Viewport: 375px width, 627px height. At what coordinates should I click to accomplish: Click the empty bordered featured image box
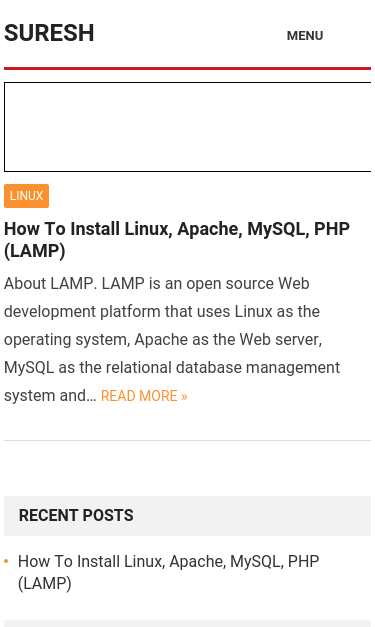pyautogui.click(x=188, y=127)
